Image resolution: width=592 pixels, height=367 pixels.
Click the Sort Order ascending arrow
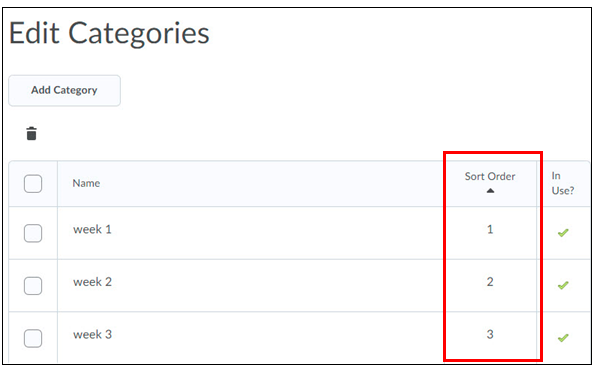tap(490, 191)
